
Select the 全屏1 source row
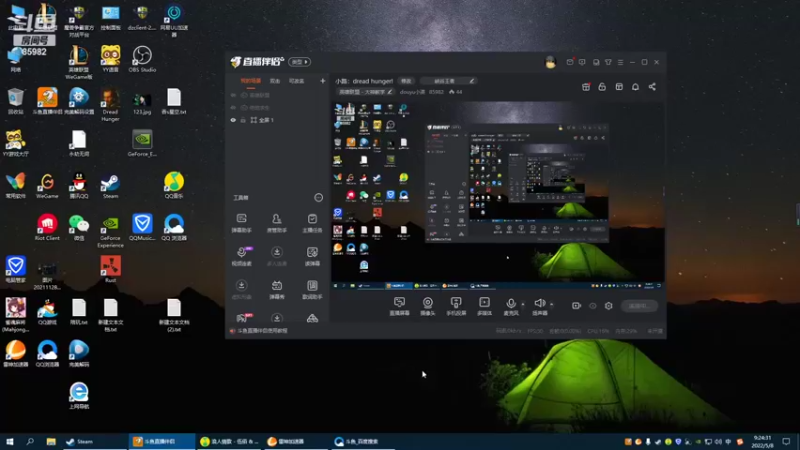click(x=278, y=120)
